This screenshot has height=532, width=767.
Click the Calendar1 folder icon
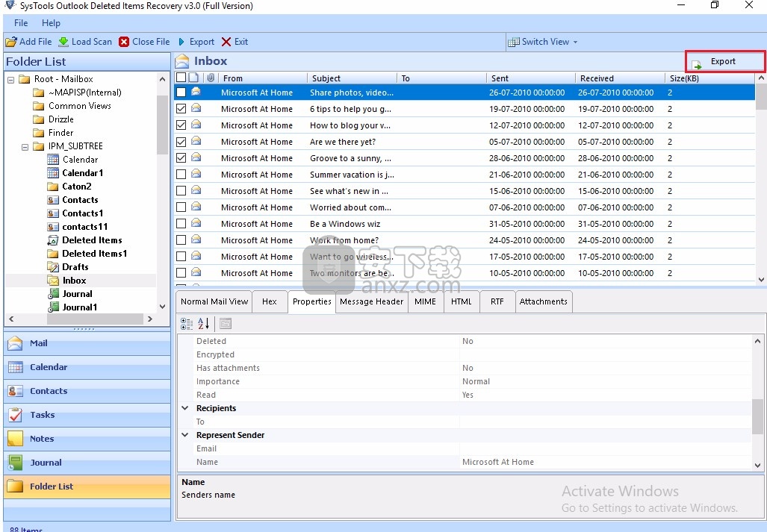coord(53,173)
